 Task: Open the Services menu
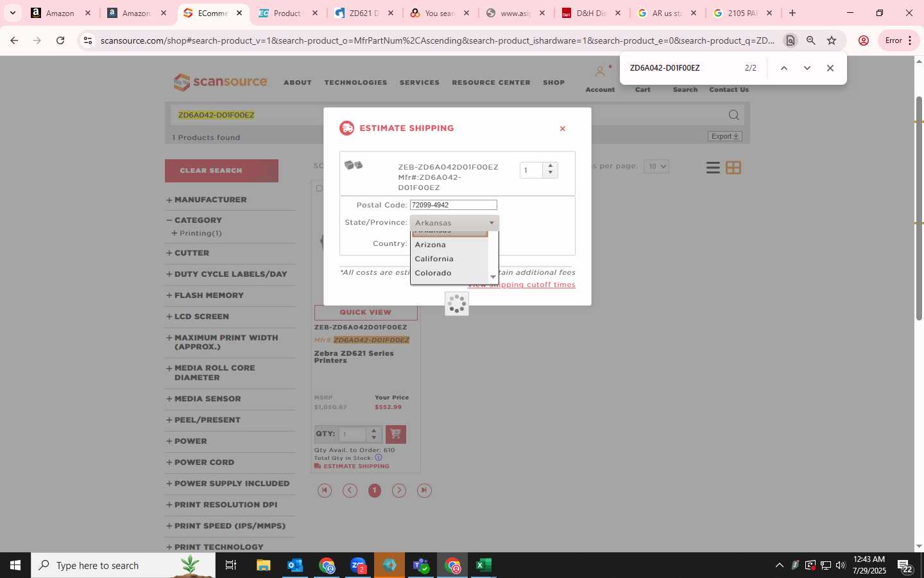(420, 83)
